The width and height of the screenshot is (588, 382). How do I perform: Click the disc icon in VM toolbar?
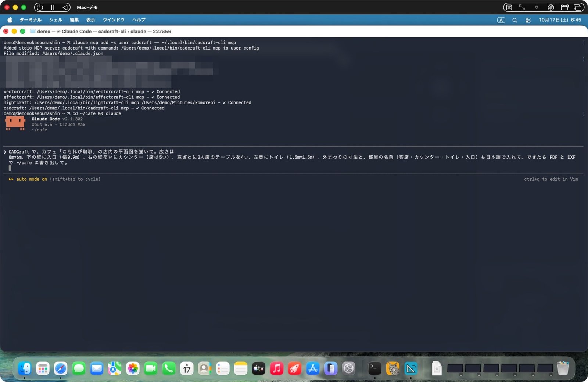tap(551, 7)
